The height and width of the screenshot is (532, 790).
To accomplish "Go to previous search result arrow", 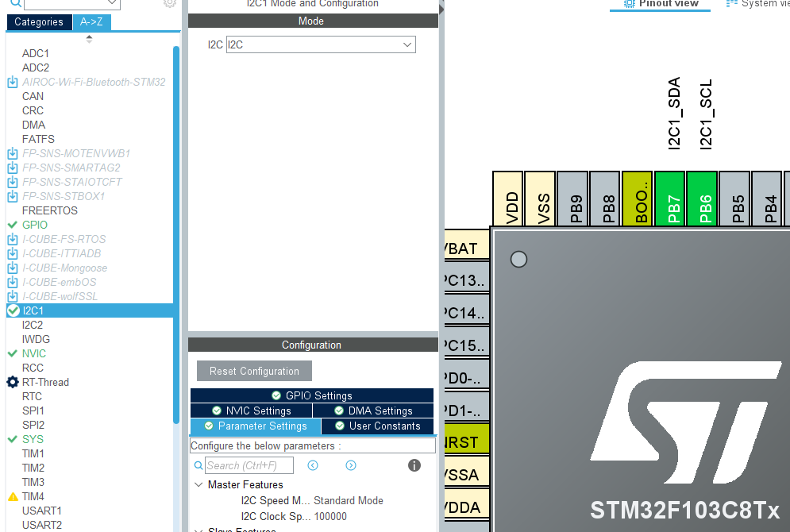I will point(313,465).
